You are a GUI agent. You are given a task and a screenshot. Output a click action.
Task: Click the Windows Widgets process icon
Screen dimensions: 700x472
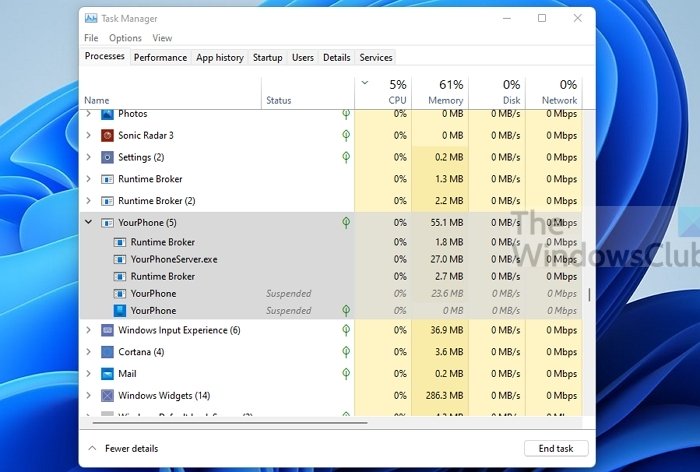108,396
